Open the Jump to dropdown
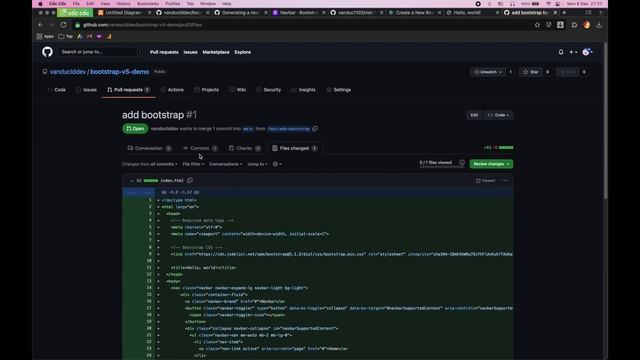 tap(258, 164)
